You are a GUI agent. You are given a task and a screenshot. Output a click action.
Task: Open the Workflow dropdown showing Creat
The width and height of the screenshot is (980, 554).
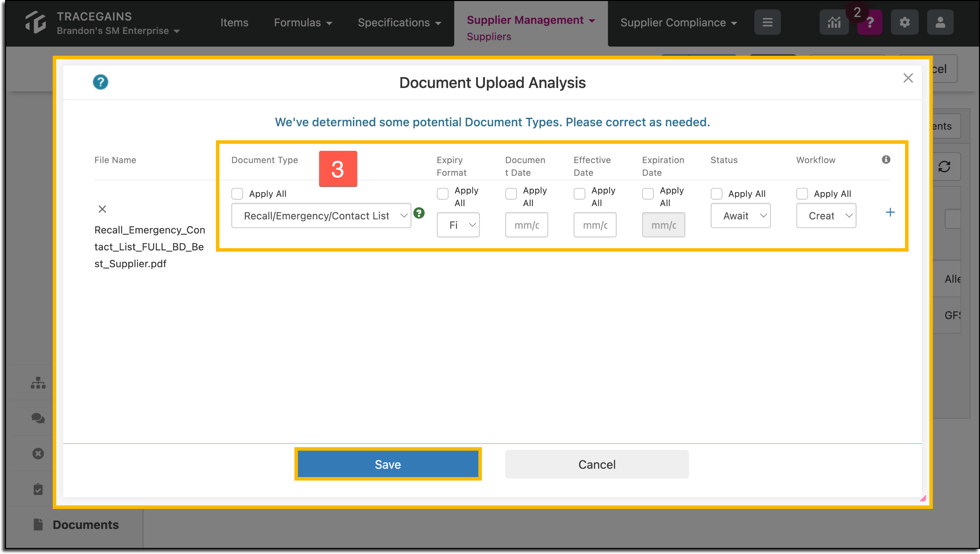coord(826,216)
